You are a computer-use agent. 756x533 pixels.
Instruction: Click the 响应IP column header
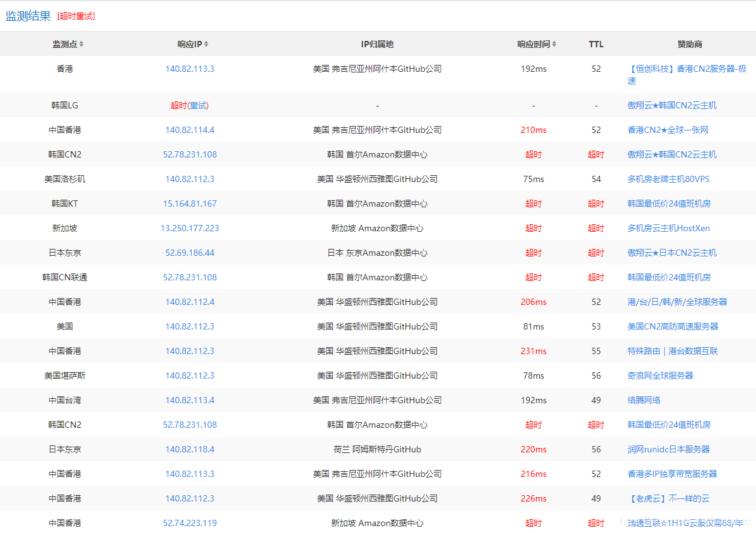point(190,44)
